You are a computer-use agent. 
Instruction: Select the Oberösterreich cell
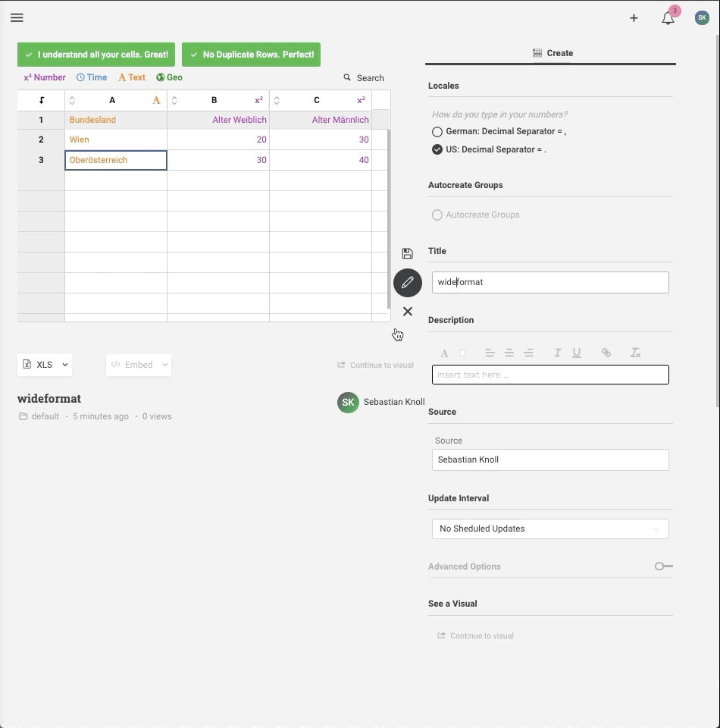click(116, 160)
